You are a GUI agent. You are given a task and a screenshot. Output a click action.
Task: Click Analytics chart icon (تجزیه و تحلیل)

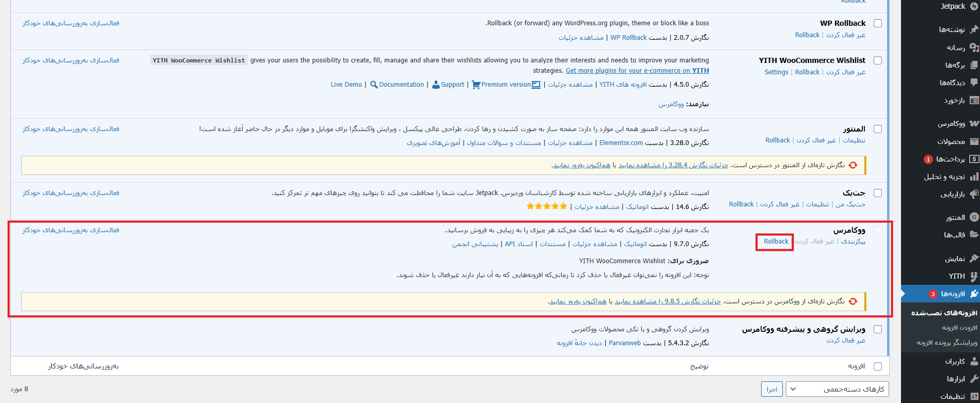[x=974, y=176]
